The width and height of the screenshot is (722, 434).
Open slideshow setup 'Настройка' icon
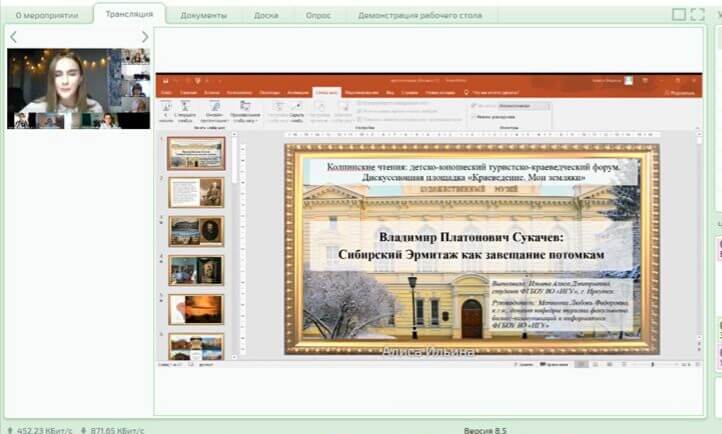pos(279,106)
